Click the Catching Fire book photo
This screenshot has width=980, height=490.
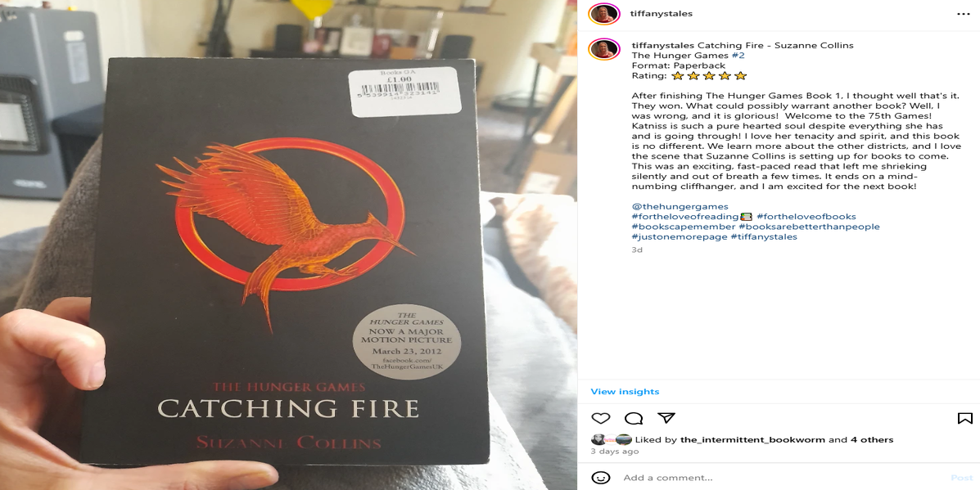tap(288, 245)
